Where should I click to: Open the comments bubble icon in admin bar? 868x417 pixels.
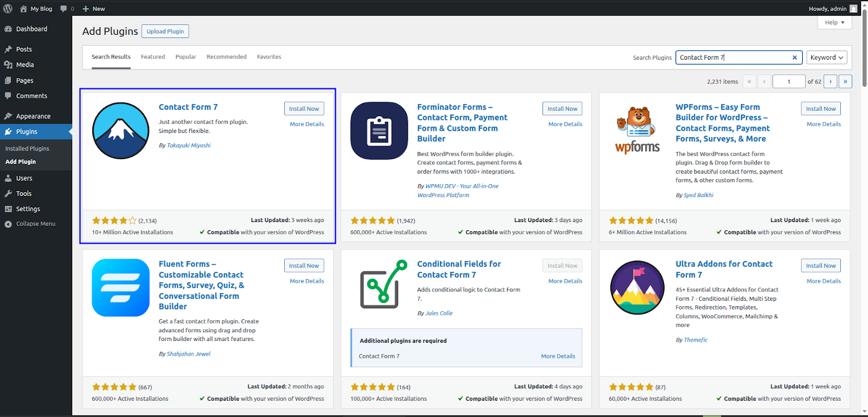pos(64,9)
